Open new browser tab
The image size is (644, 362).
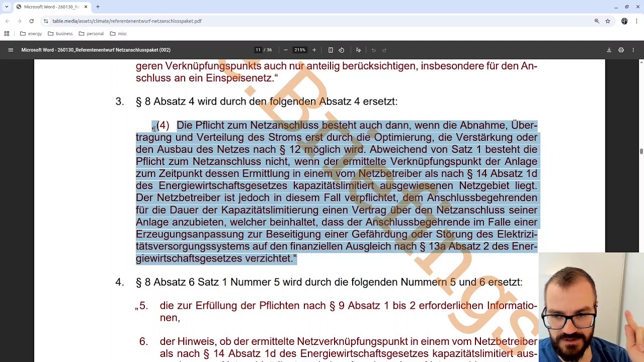pyautogui.click(x=98, y=7)
